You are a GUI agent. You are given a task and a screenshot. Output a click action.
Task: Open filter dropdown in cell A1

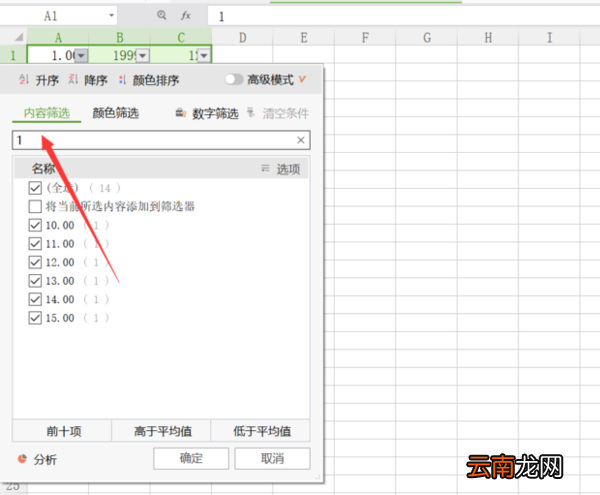coord(81,56)
